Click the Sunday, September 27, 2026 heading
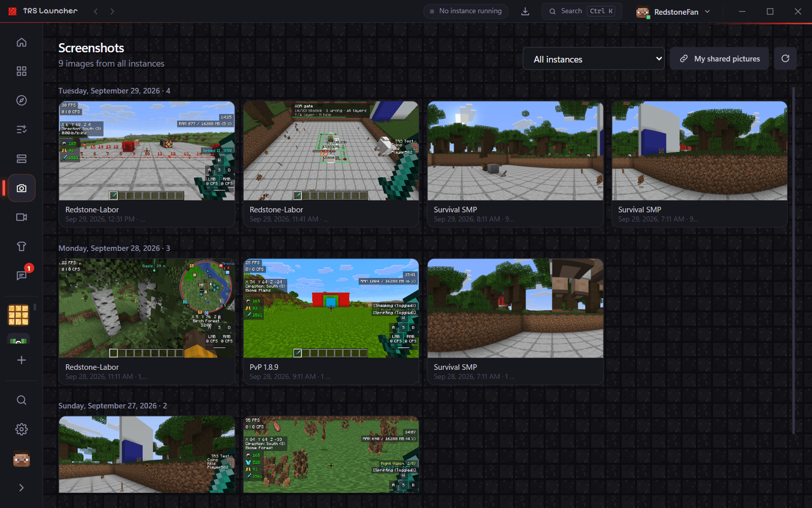This screenshot has height=508, width=812. pos(113,406)
